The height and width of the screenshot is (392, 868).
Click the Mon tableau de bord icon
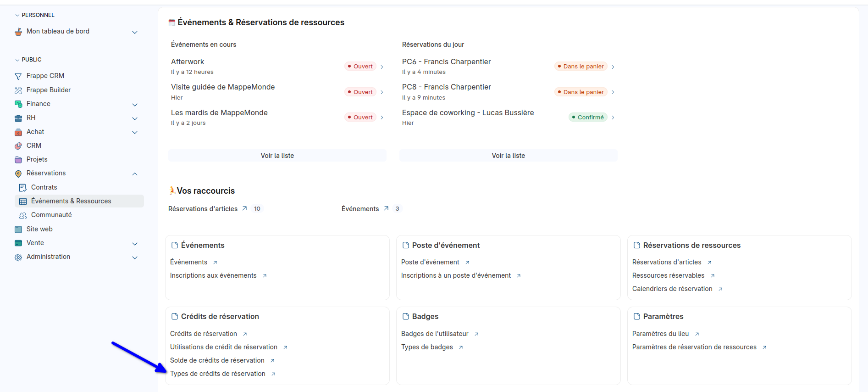coord(18,32)
